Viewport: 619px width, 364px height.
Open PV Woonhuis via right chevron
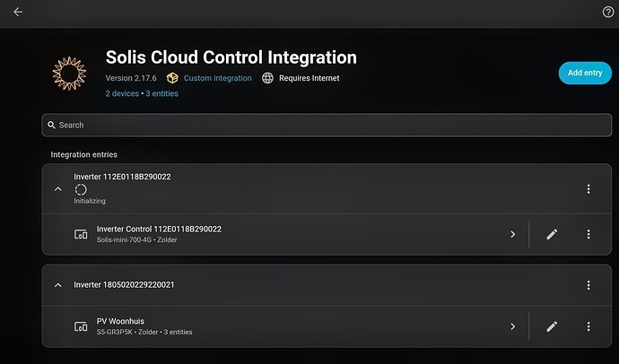pos(513,326)
